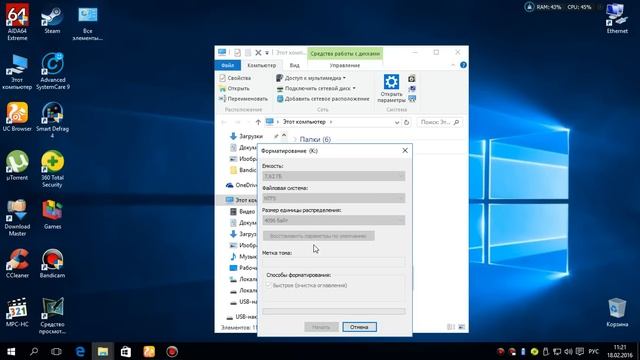Image resolution: width=640 pixels, height=360 pixels.
Task: Open Ethernet desktop shortcut
Action: [x=617, y=19]
